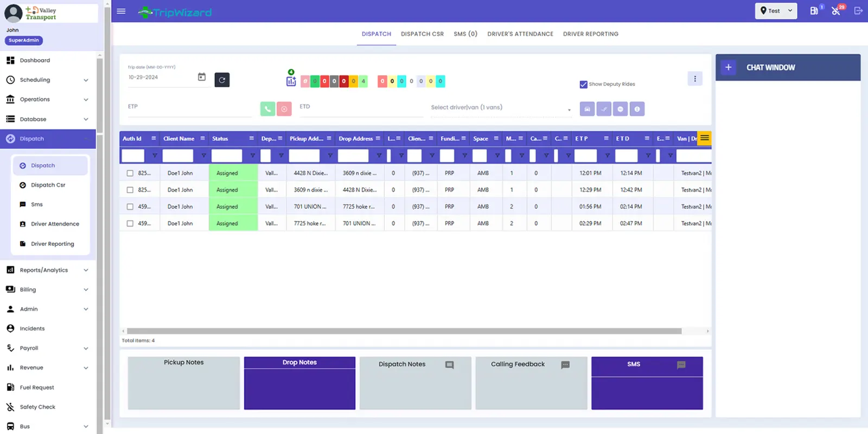Click the logout icon in header
The height and width of the screenshot is (434, 868).
858,11
